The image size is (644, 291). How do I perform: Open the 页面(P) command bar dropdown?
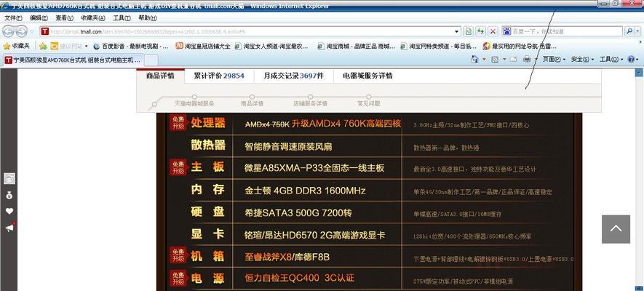pyautogui.click(x=554, y=60)
